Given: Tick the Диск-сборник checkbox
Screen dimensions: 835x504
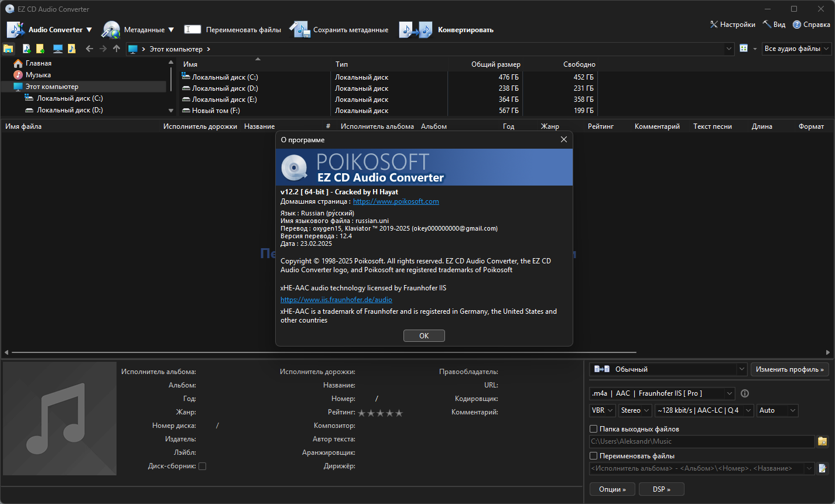Looking at the screenshot, I should point(203,467).
